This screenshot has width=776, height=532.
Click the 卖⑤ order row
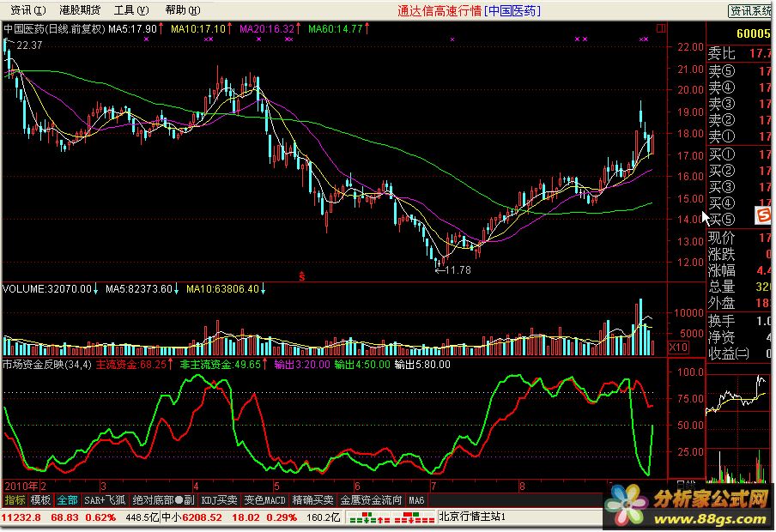click(739, 71)
